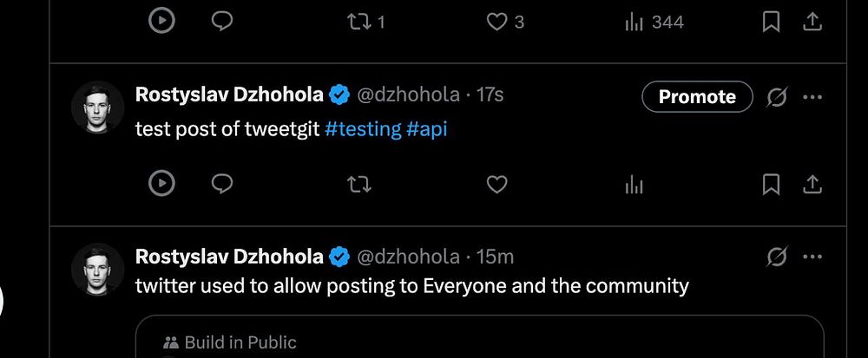This screenshot has width=868, height=358.
Task: Open Grok icon on the 17s post
Action: (776, 97)
